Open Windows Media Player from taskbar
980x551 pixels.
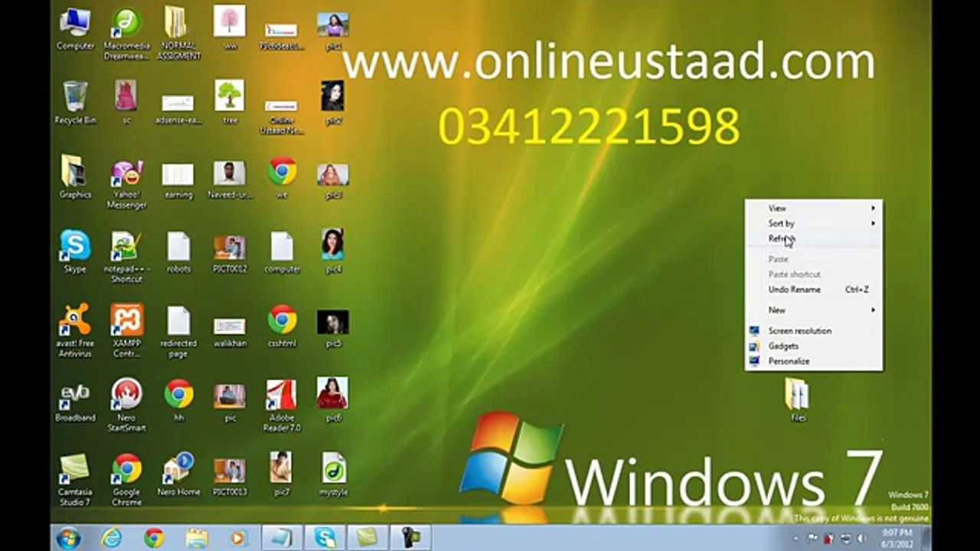point(240,538)
